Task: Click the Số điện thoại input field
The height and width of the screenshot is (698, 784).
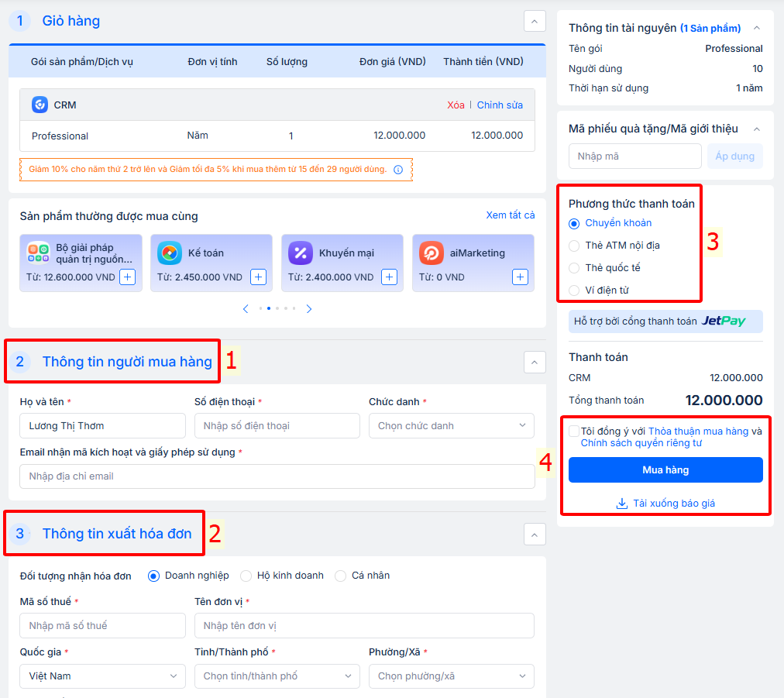Action: (277, 426)
